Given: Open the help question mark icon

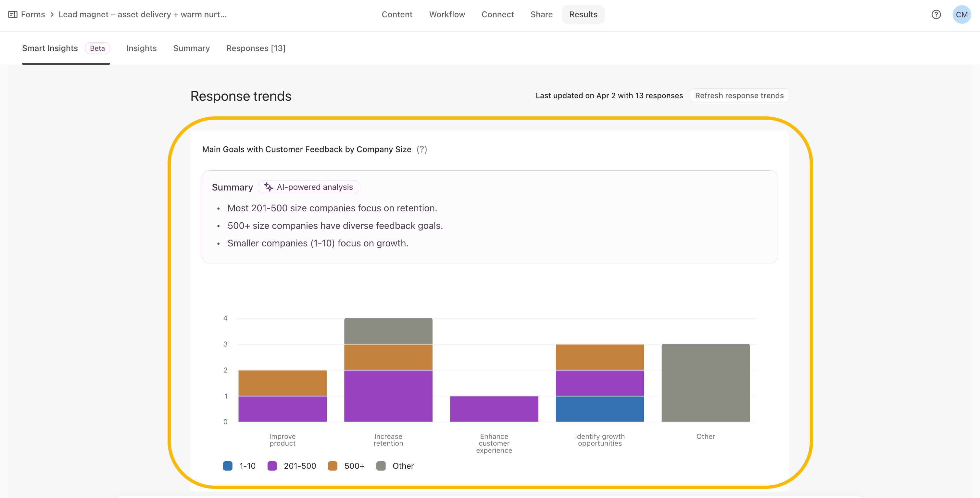Looking at the screenshot, I should [936, 15].
